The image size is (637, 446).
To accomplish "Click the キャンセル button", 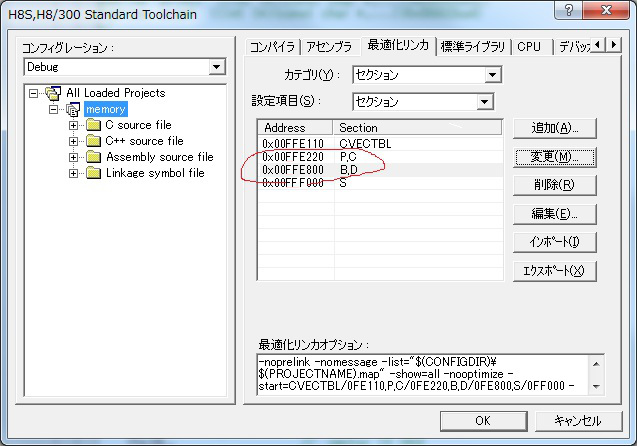I will point(578,421).
